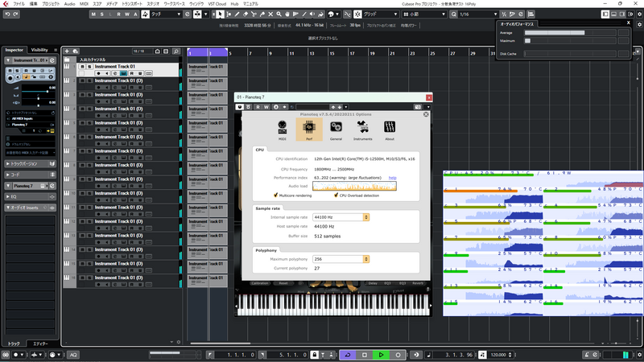Viewport: 644px width, 362px height.
Task: Open the automation mode タッチ dropdown
Action: (166, 14)
